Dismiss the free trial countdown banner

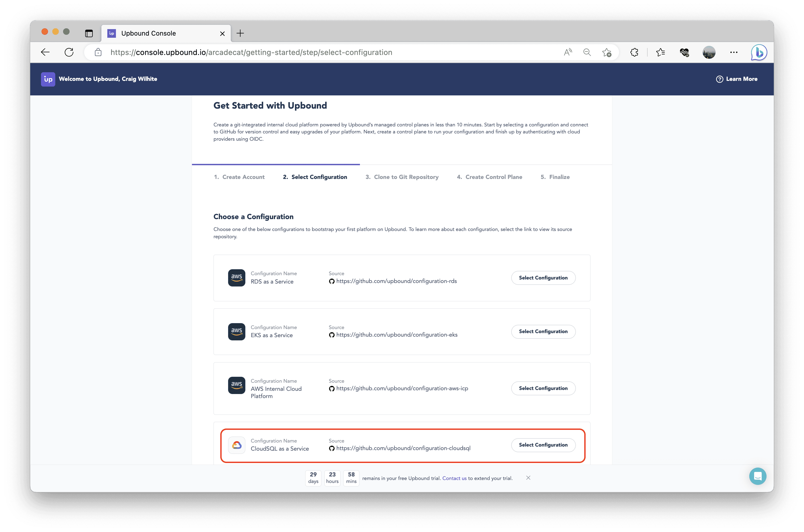[528, 478]
